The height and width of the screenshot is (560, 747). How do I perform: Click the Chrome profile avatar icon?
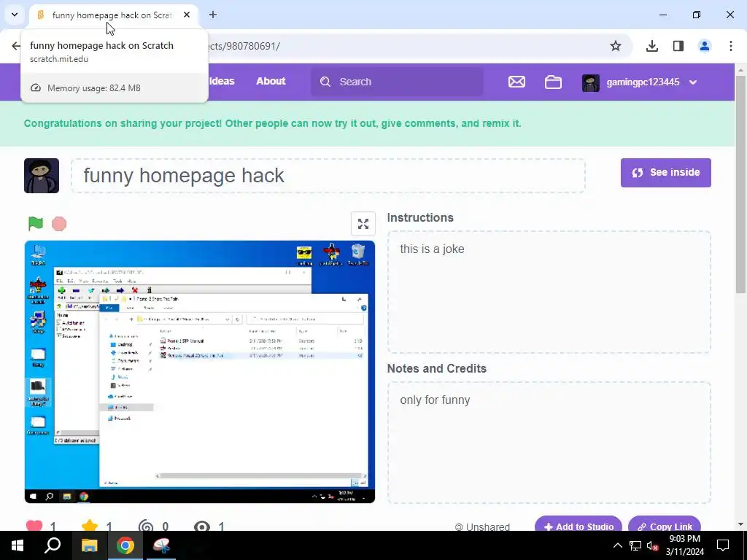coord(705,46)
